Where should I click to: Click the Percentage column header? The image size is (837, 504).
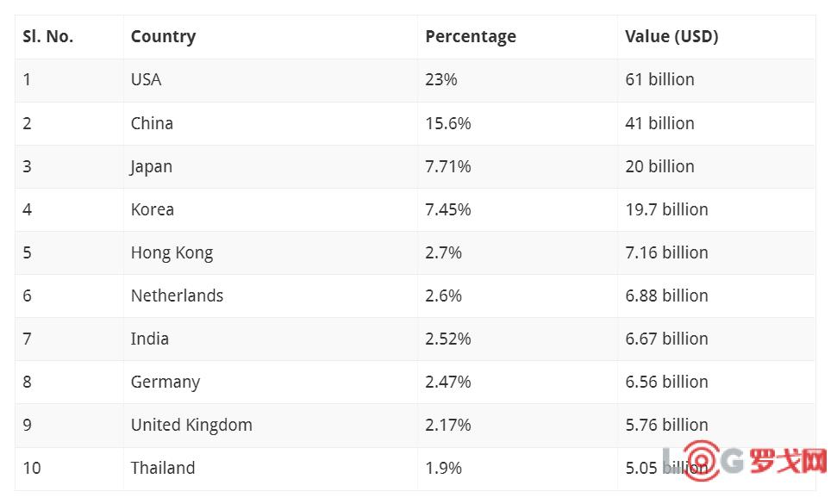471,36
